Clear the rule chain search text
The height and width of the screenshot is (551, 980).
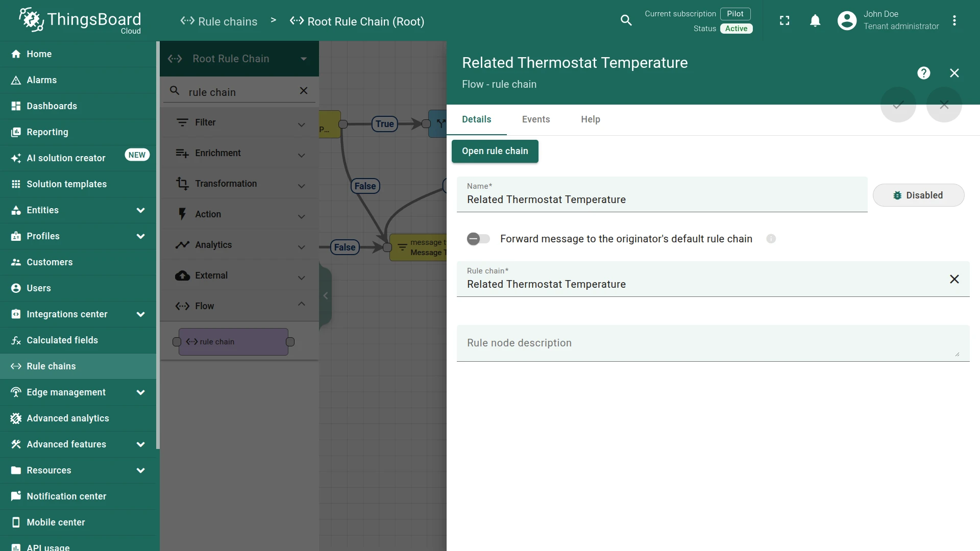tap(304, 91)
